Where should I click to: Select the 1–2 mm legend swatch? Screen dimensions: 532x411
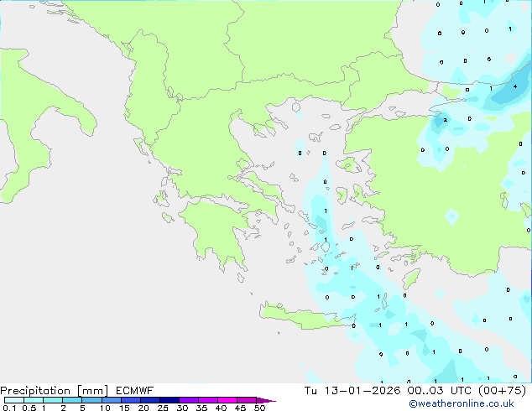[53, 400]
